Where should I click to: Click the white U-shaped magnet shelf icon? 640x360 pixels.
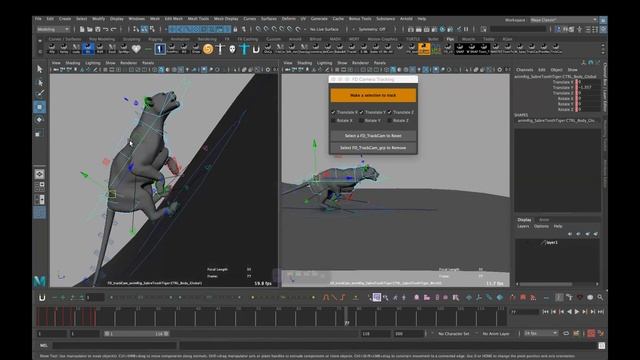tap(256, 49)
